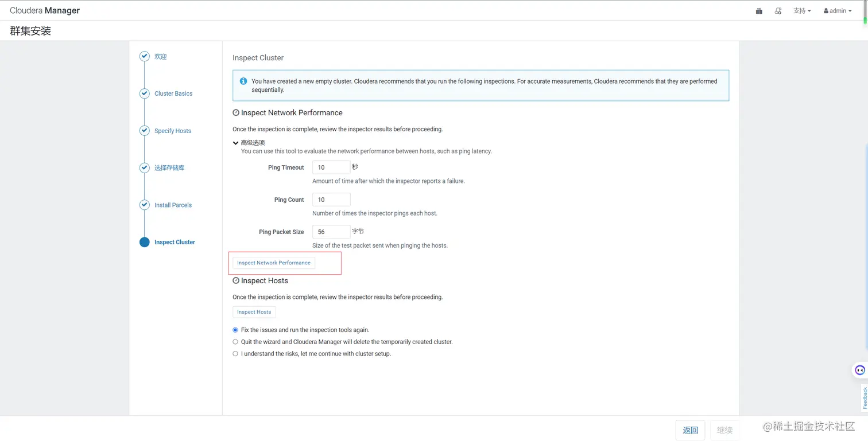
Task: Click the checkmark circle next to 欢迎
Action: tap(145, 57)
